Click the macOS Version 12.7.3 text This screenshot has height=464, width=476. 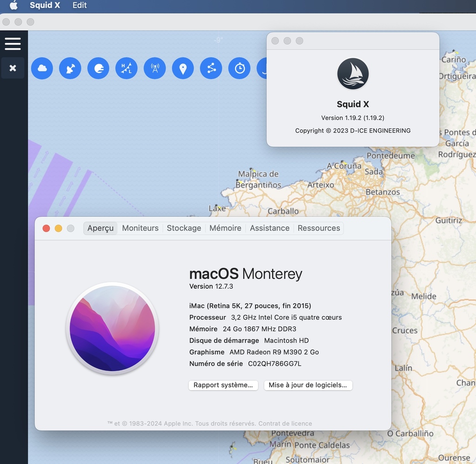coord(211,286)
